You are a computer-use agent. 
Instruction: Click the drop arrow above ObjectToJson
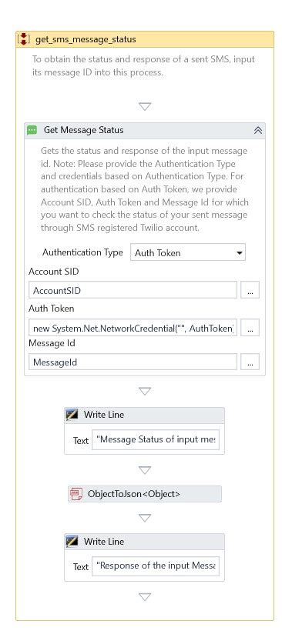tap(145, 470)
